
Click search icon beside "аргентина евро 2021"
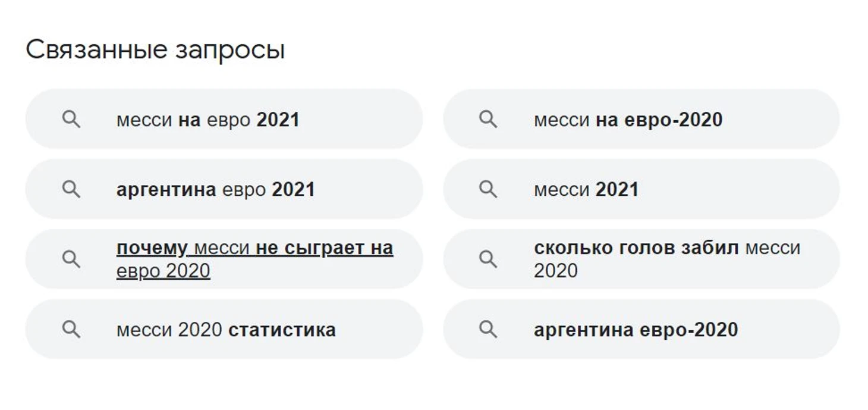tap(71, 190)
